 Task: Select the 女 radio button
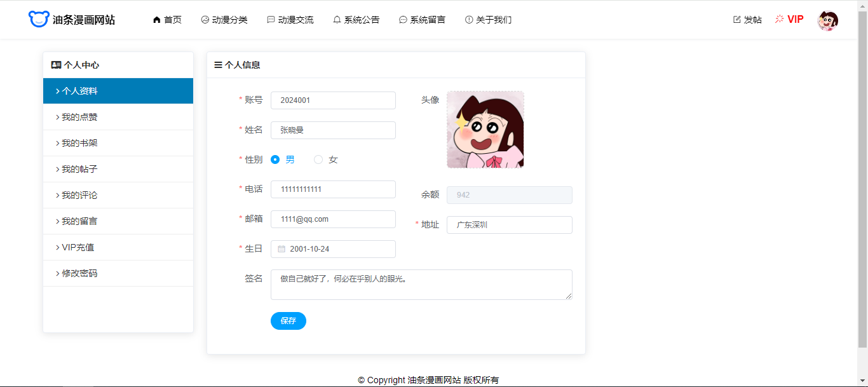(x=318, y=160)
